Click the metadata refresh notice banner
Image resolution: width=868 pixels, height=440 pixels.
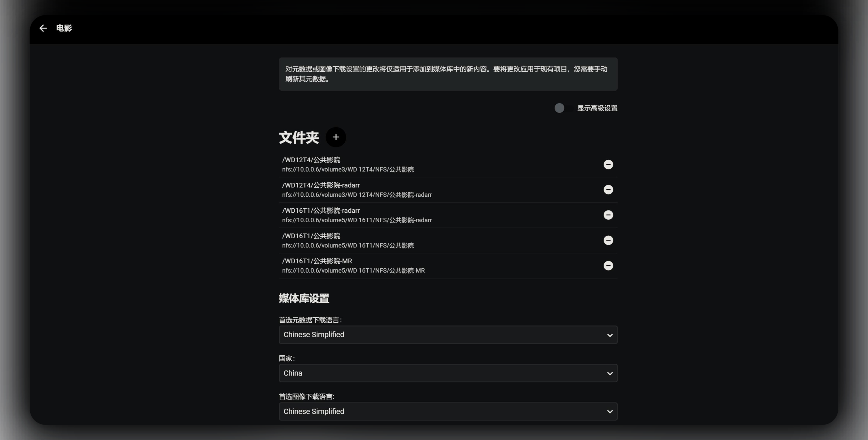pyautogui.click(x=448, y=74)
